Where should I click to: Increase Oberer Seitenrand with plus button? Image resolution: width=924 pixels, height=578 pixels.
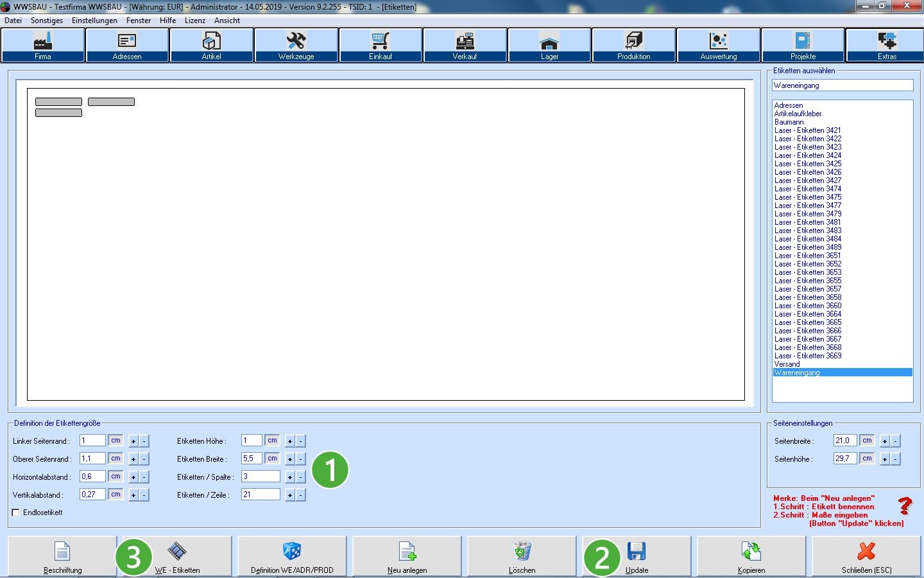click(133, 459)
